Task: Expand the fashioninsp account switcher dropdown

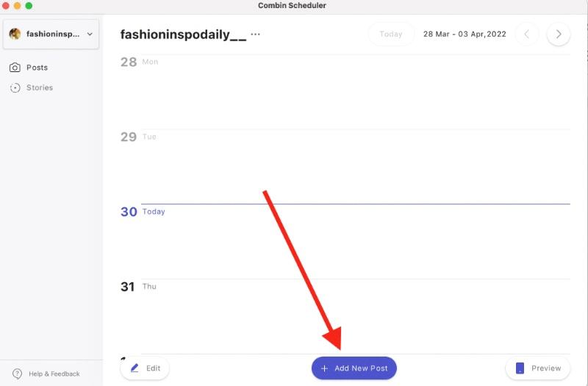Action: click(x=90, y=34)
